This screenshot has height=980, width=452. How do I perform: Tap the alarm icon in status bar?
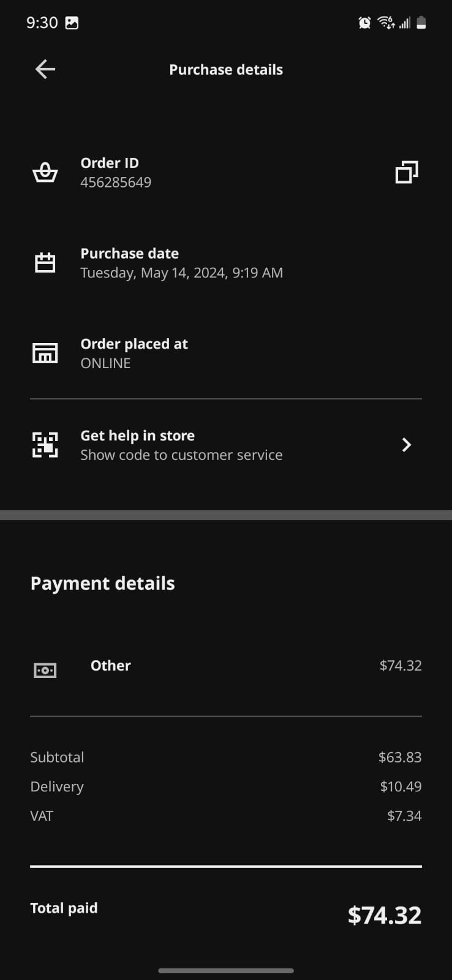364,23
